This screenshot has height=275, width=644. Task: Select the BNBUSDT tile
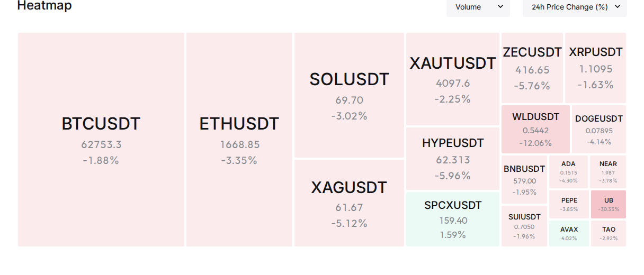[x=524, y=179]
